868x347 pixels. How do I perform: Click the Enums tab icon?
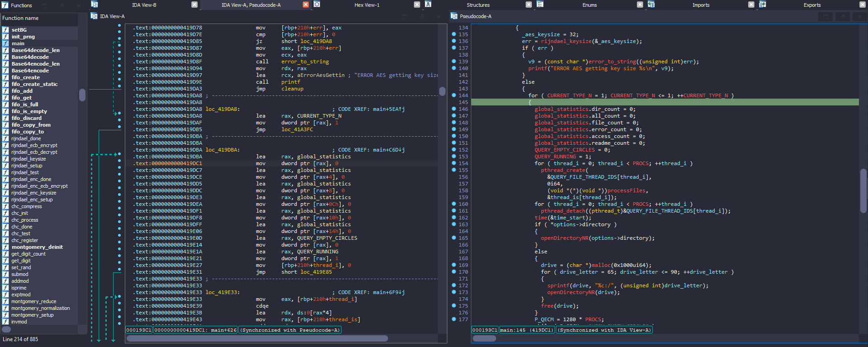coord(540,5)
